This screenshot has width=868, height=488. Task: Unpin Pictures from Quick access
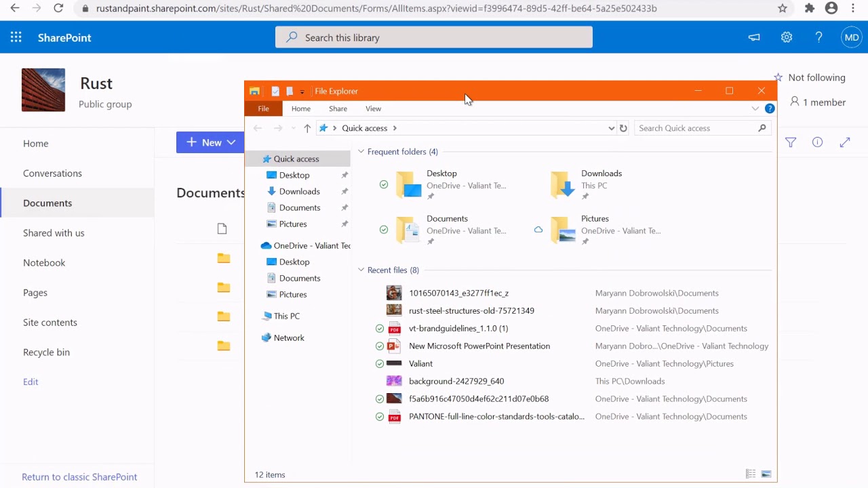[344, 224]
